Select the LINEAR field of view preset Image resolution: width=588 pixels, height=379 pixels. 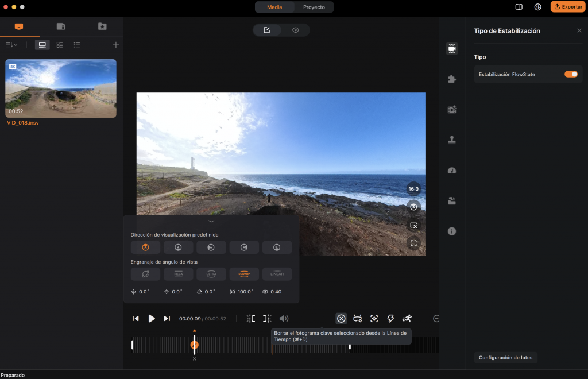tap(277, 274)
